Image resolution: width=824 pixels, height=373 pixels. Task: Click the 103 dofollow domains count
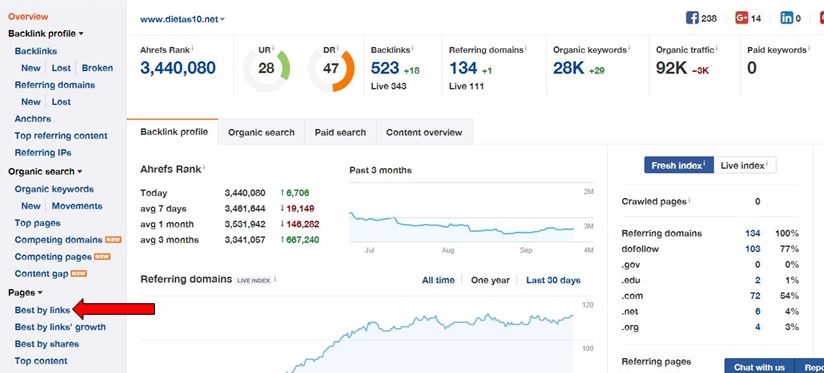point(753,249)
